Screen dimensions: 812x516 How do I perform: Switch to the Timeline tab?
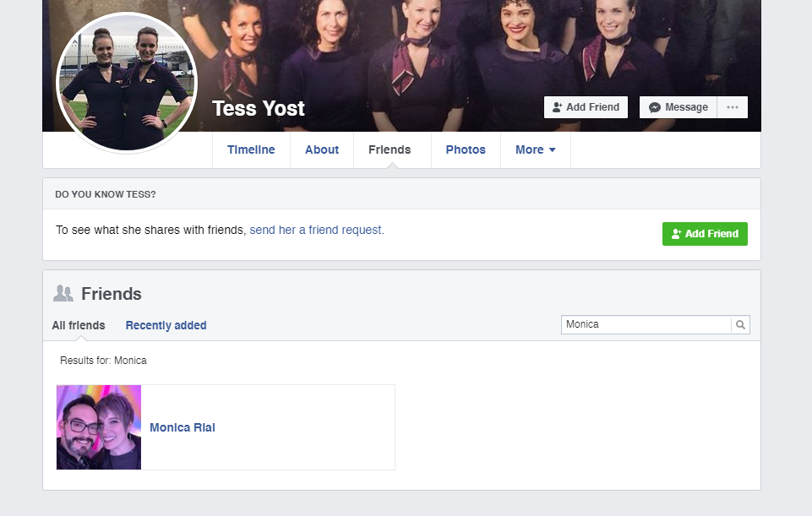pos(251,149)
